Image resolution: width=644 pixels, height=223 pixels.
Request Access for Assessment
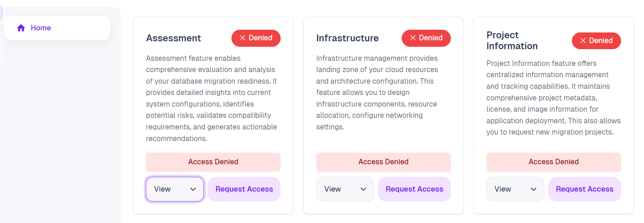[244, 189]
